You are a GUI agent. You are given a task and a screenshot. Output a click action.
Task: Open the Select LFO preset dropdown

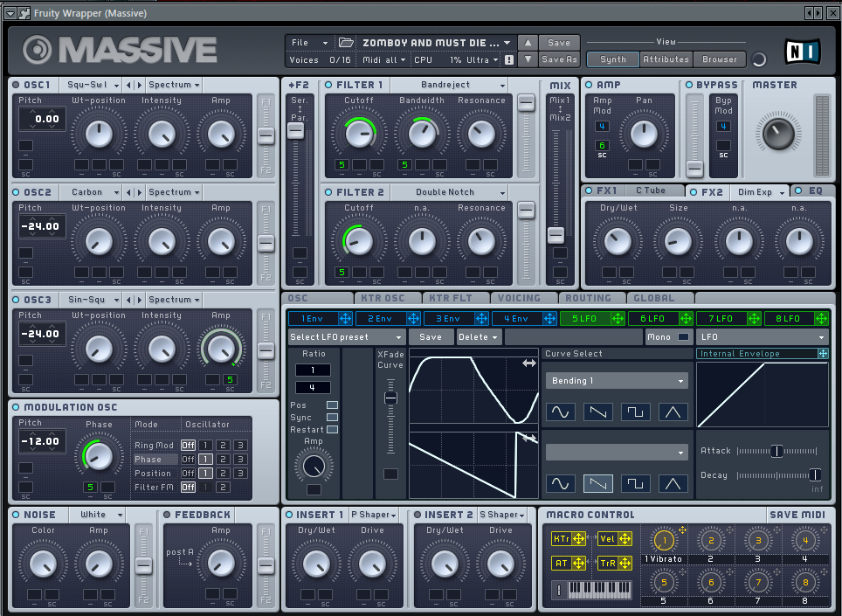click(347, 336)
